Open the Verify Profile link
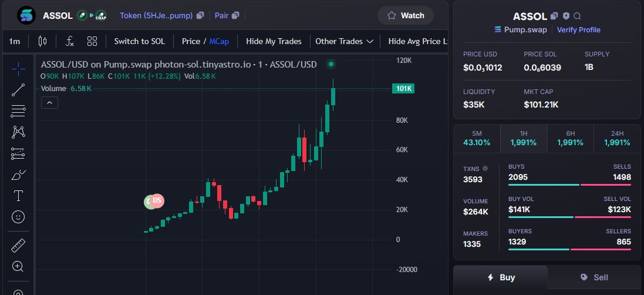The width and height of the screenshot is (644, 295). [x=579, y=30]
